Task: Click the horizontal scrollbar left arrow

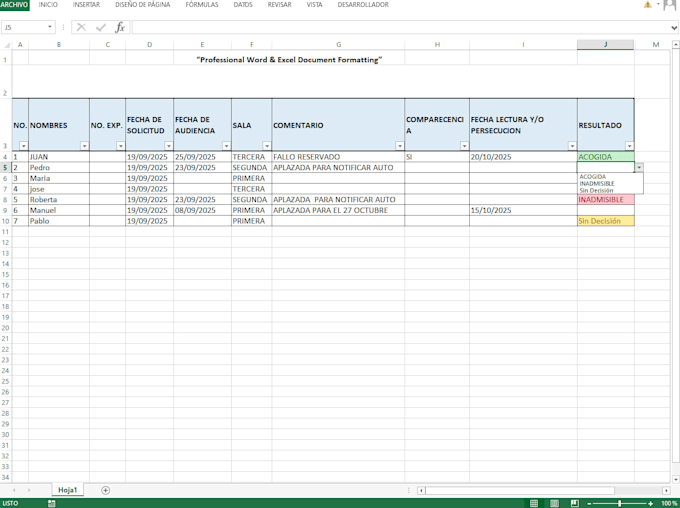Action: click(x=421, y=491)
